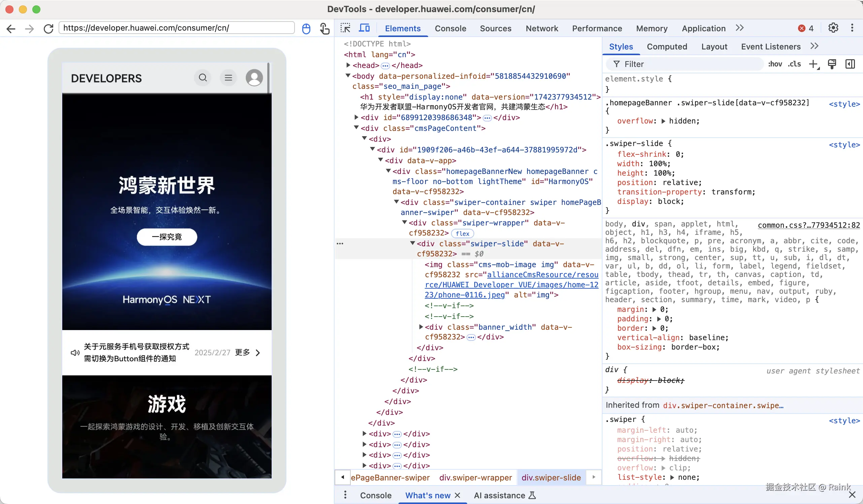The width and height of the screenshot is (863, 504).
Task: Click the user avatar icon on the page
Action: [x=254, y=78]
